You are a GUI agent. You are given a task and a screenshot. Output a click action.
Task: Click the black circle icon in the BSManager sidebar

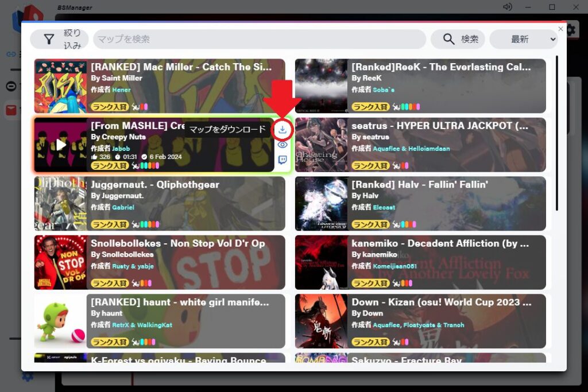point(11,87)
